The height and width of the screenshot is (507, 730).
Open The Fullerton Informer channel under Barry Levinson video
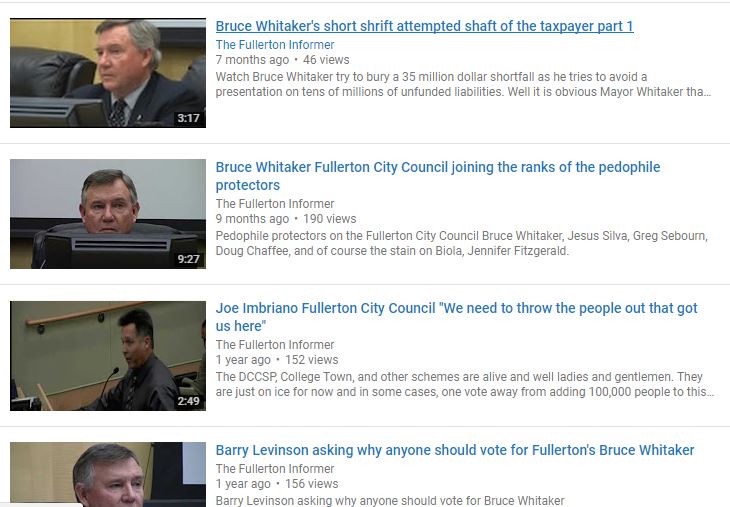click(x=275, y=469)
